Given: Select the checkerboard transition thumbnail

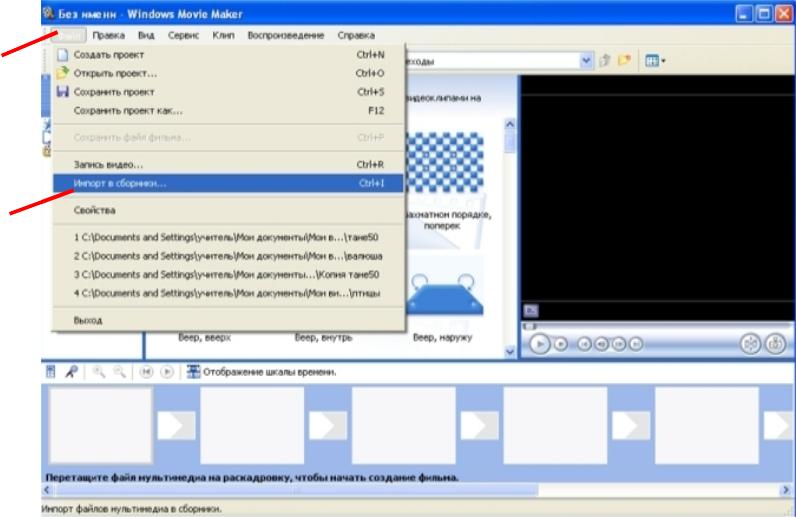Looking at the screenshot, I should point(445,161).
